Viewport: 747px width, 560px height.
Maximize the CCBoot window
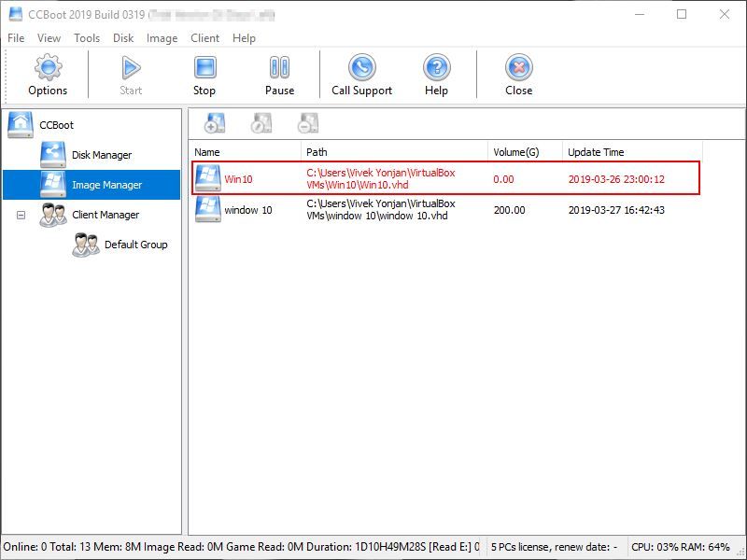[682, 14]
